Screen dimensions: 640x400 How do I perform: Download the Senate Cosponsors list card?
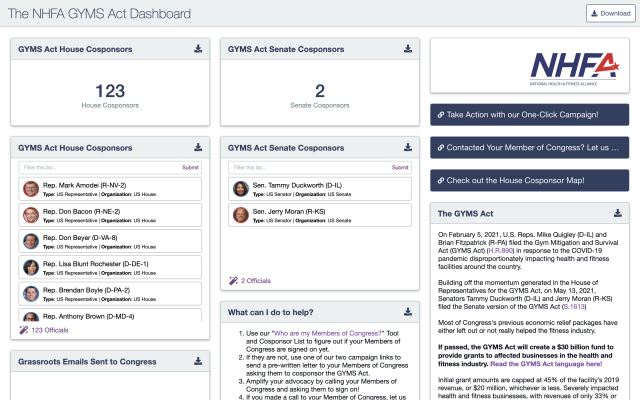click(408, 147)
